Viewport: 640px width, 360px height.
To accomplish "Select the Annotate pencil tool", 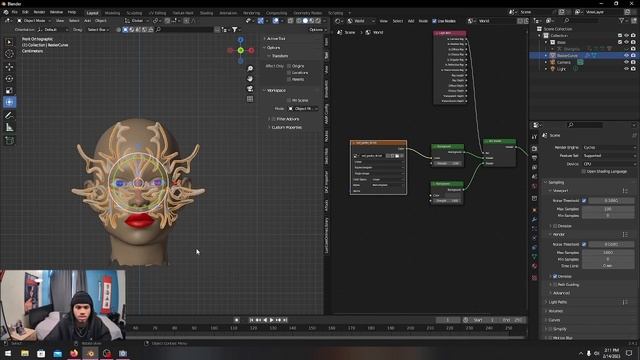I will (9, 116).
